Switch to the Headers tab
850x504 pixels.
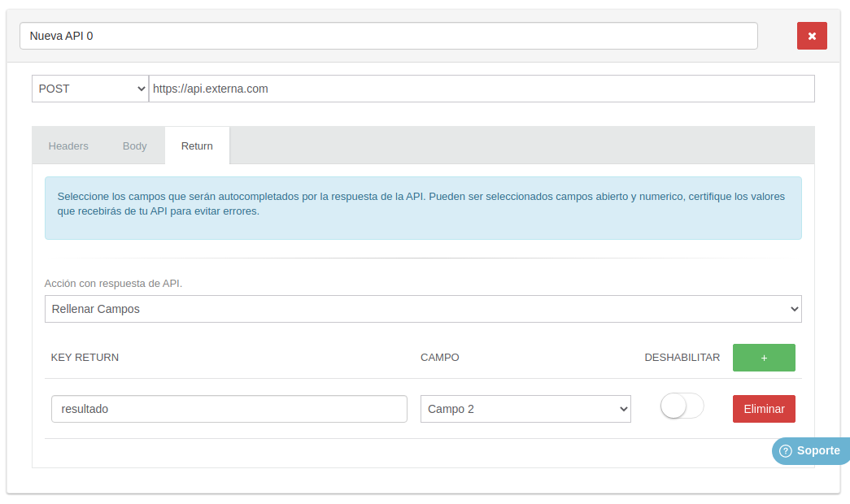coord(68,146)
